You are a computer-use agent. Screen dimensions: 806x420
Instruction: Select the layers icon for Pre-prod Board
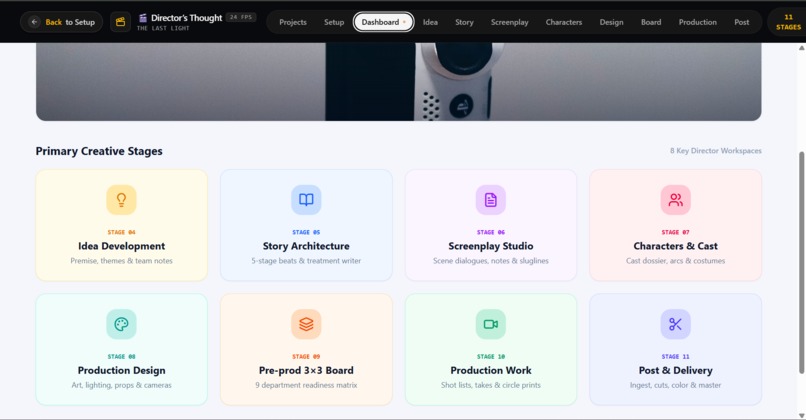coord(306,324)
